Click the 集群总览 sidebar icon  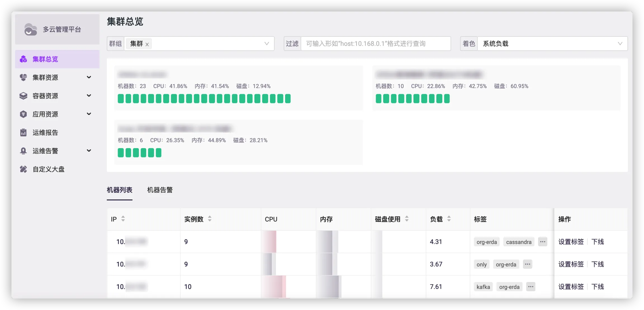23,59
